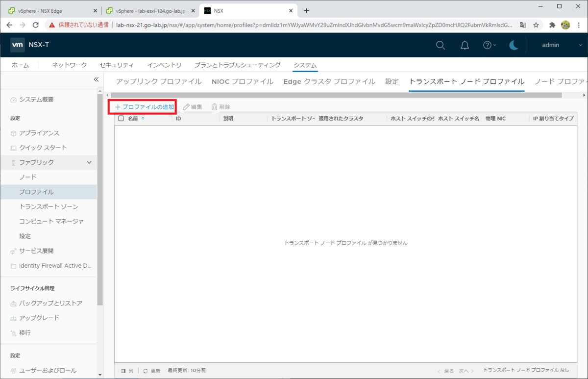Sort by ID column header
The width and height of the screenshot is (588, 379).
point(179,119)
